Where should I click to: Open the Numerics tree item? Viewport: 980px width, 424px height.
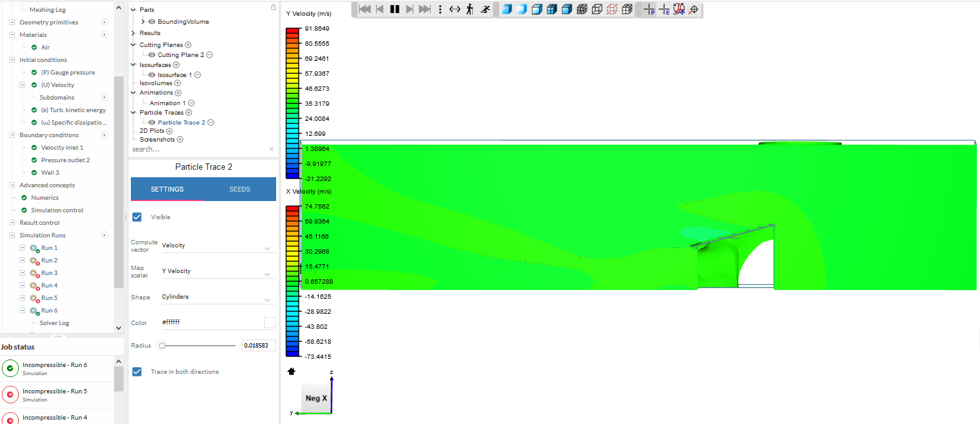tap(44, 198)
